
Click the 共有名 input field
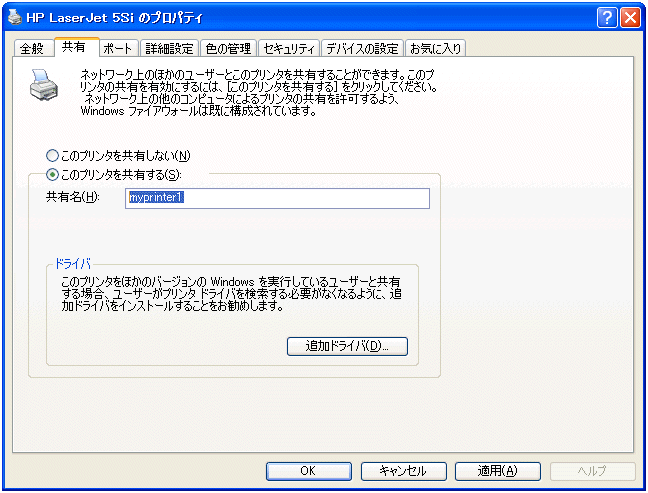pyautogui.click(x=277, y=198)
